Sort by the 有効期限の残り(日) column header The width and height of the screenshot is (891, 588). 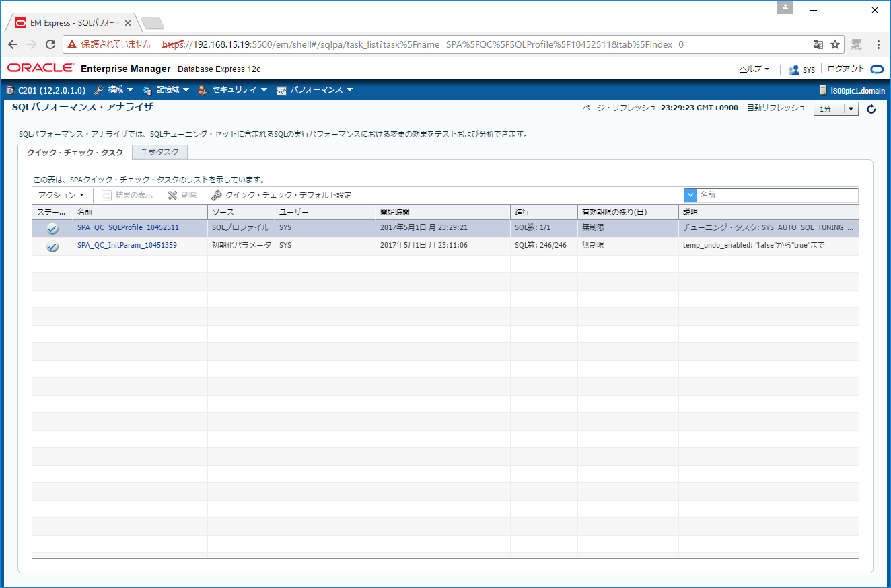(x=628, y=212)
